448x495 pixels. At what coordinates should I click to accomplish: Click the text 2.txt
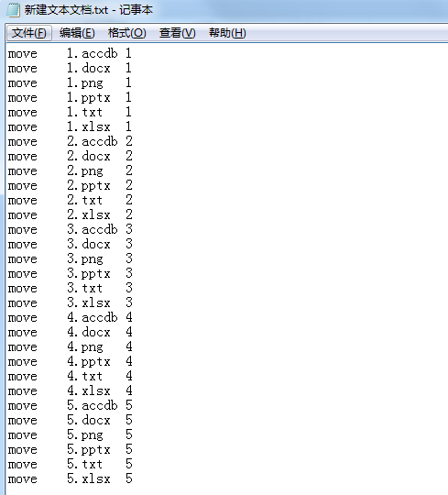85,200
